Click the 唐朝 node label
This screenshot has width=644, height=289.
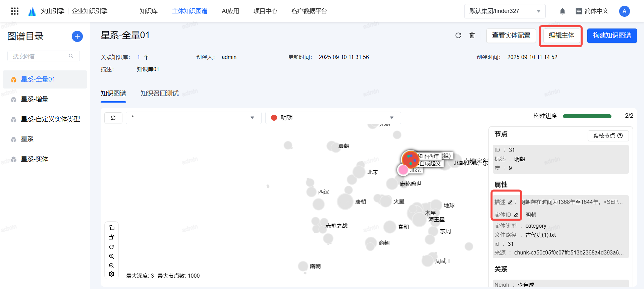(x=361, y=201)
